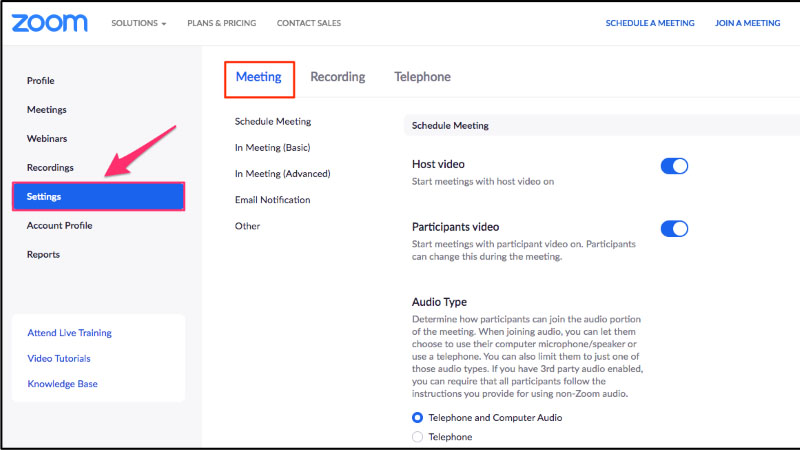Image resolution: width=800 pixels, height=450 pixels.
Task: Open Webinars sidebar item
Action: [x=47, y=139]
